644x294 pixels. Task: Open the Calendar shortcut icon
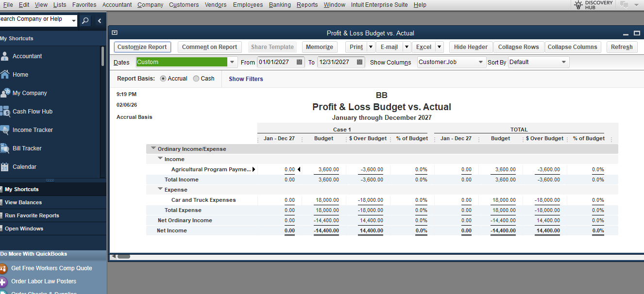point(5,167)
